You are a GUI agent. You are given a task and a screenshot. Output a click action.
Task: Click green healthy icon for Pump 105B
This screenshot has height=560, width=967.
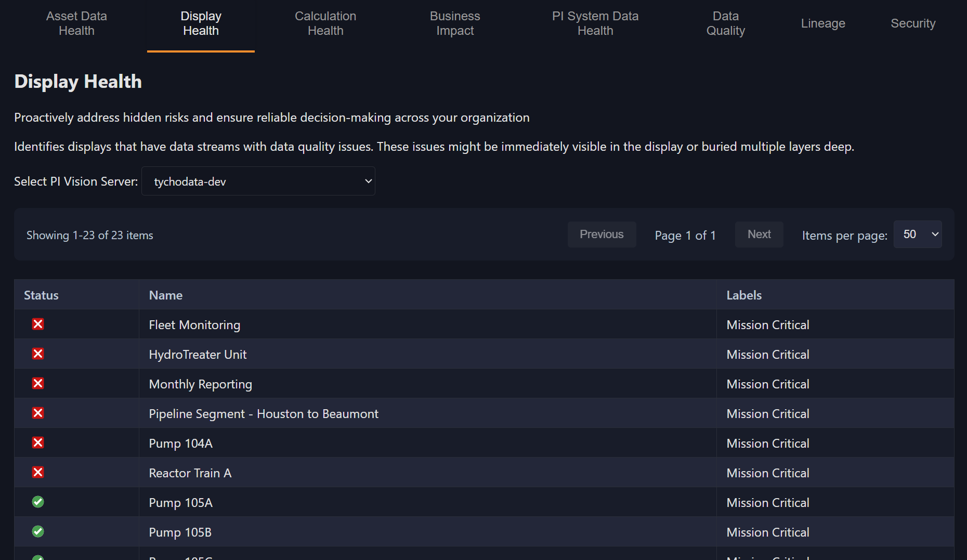pyautogui.click(x=38, y=532)
